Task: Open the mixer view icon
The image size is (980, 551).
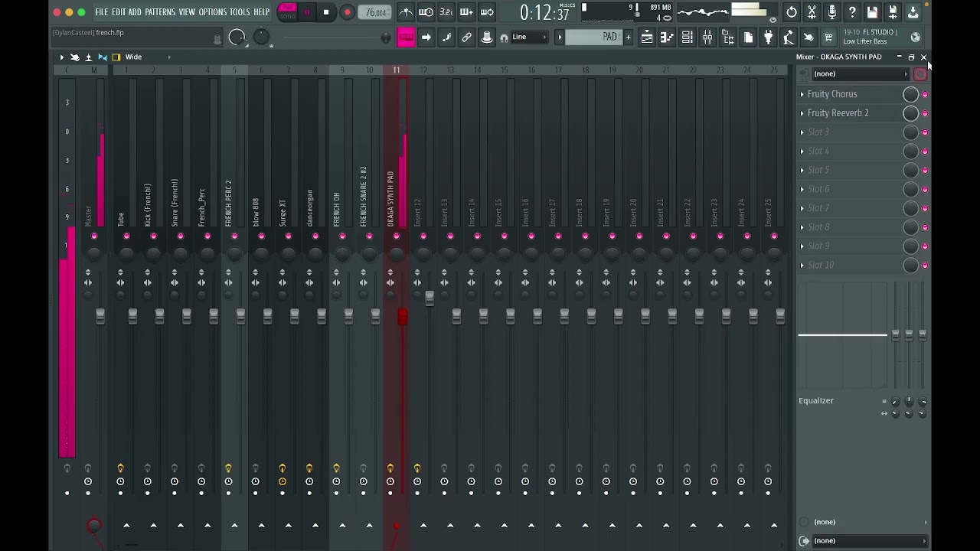Action: [707, 37]
